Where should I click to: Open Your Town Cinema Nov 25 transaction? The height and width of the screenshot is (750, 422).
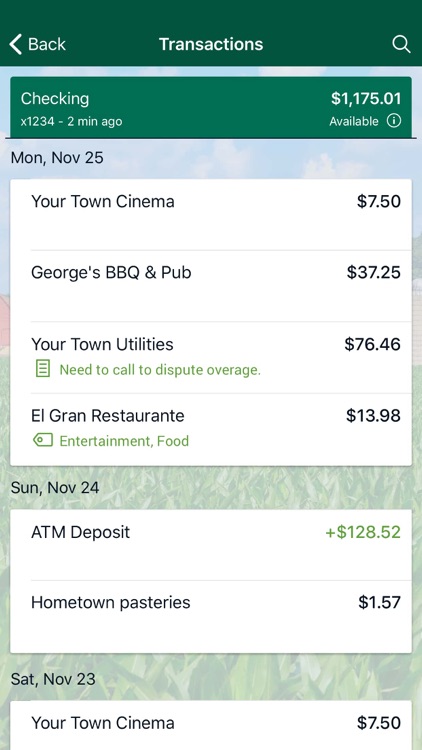(x=211, y=214)
